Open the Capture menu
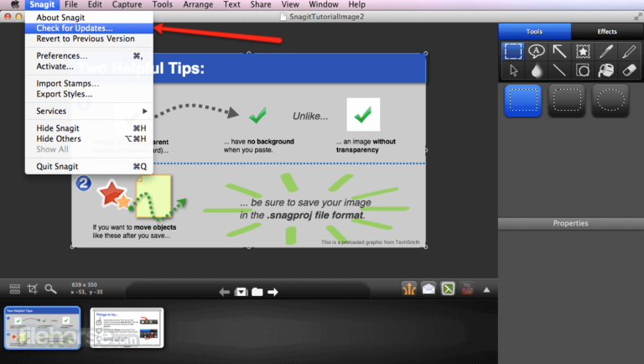 tap(127, 4)
